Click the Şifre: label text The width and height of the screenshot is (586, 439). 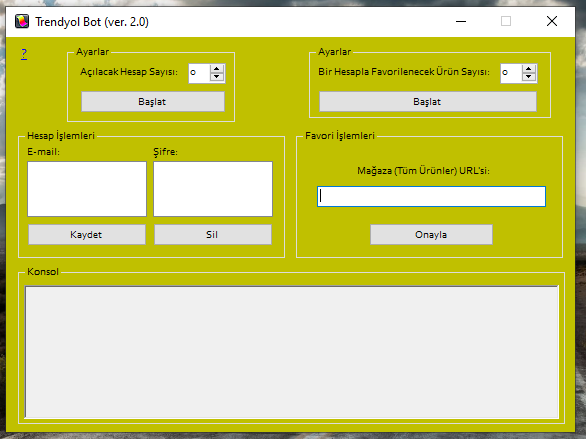165,152
